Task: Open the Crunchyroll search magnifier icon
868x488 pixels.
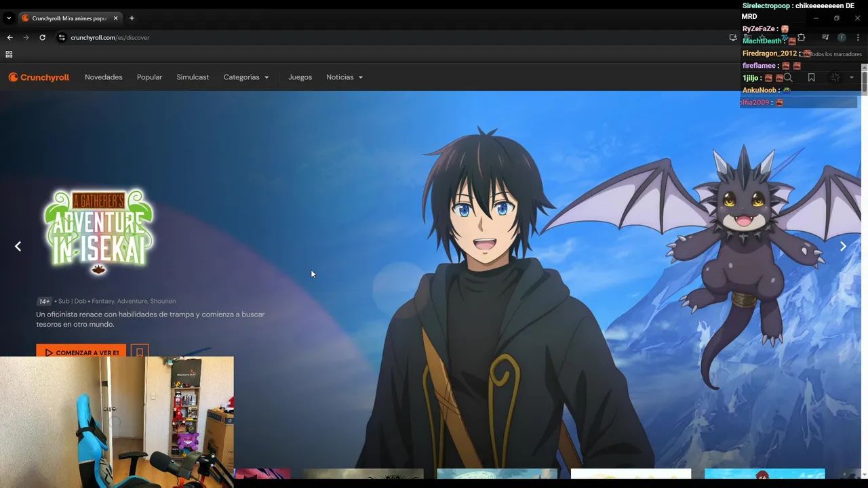Action: click(788, 78)
